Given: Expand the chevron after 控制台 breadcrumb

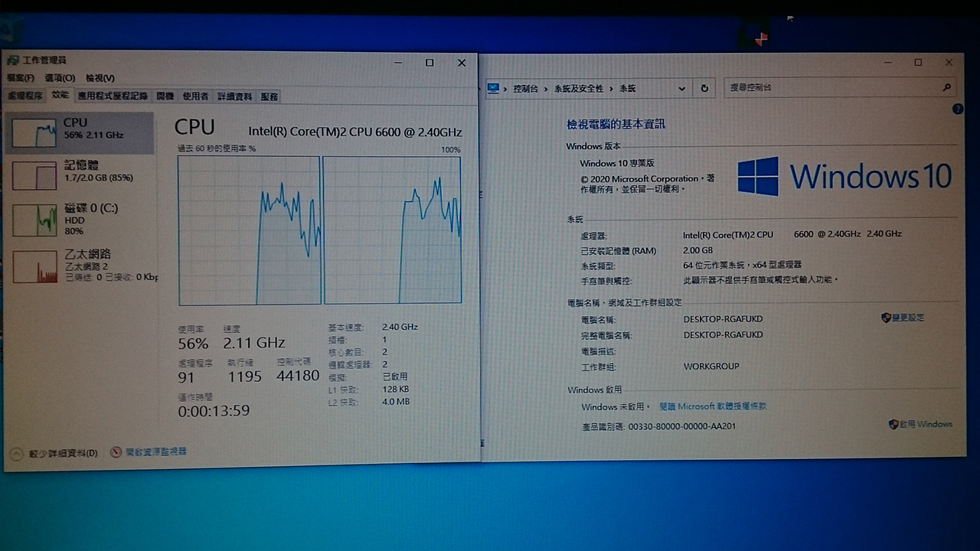Looking at the screenshot, I should tap(547, 89).
